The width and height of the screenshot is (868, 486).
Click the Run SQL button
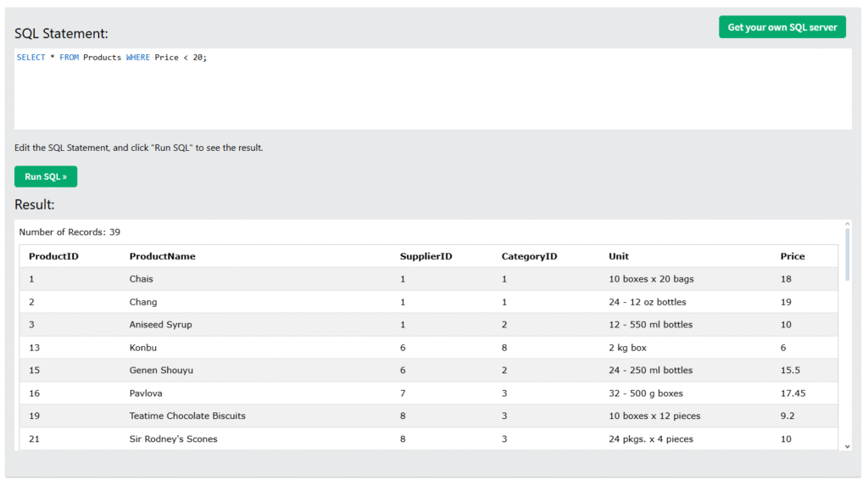tap(46, 176)
